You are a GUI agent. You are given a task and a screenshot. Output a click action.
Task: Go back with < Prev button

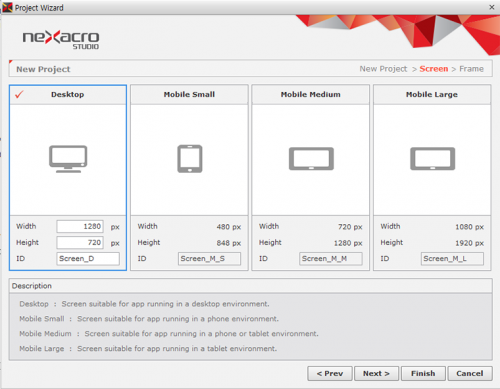pos(330,373)
